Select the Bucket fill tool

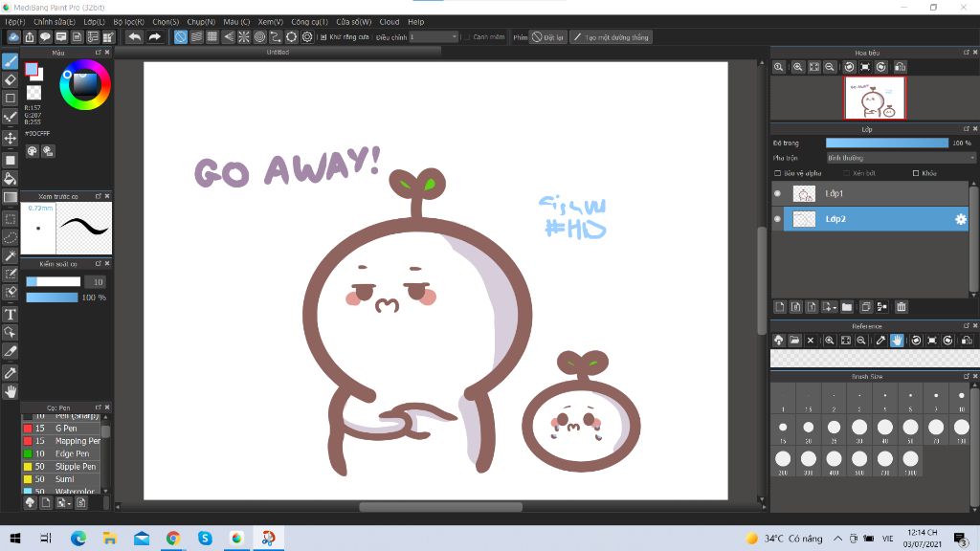(10, 179)
